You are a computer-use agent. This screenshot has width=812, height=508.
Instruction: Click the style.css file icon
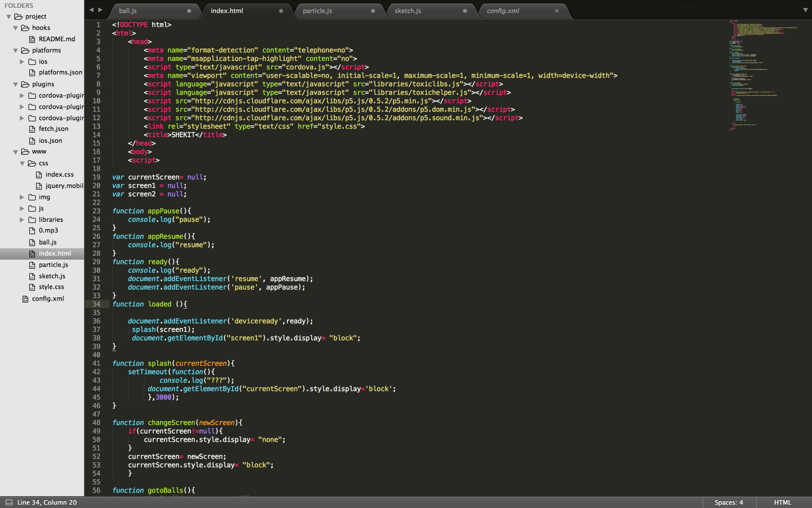(32, 287)
